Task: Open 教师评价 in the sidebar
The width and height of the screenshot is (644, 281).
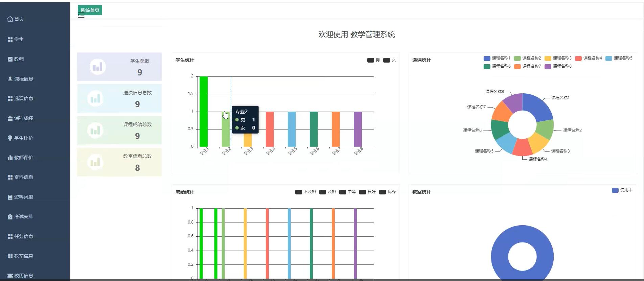Action: pos(35,158)
